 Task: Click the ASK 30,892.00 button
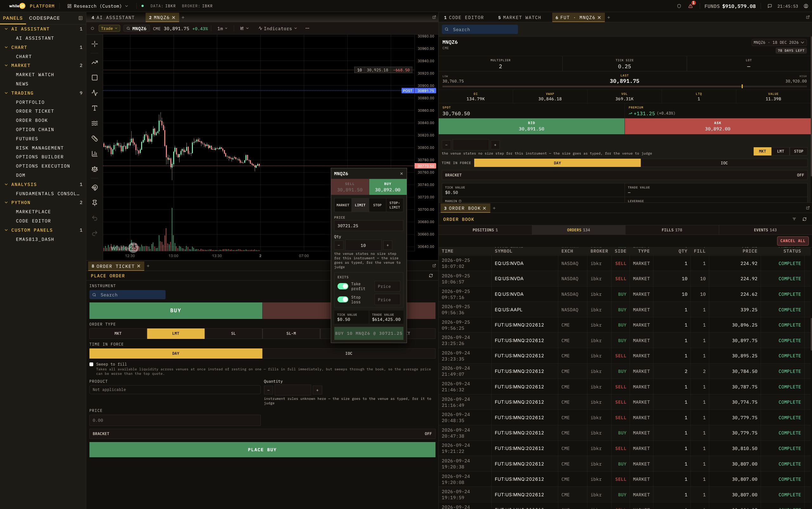[717, 126]
